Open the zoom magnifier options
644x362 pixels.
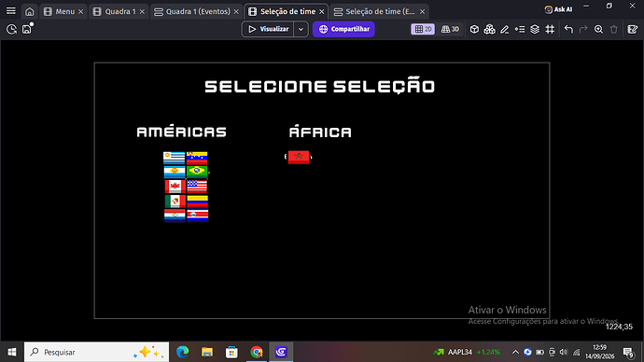pyautogui.click(x=599, y=29)
